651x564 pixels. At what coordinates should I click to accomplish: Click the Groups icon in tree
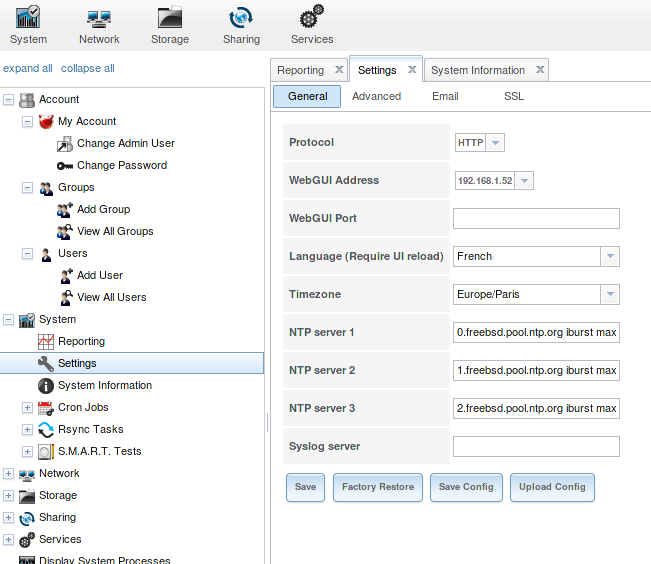[46, 188]
